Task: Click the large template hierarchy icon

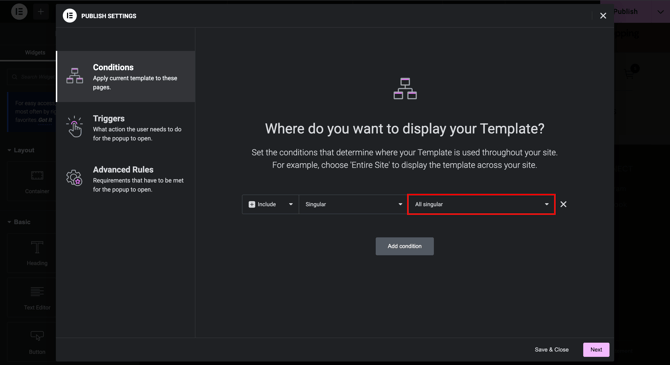Action: pyautogui.click(x=405, y=88)
